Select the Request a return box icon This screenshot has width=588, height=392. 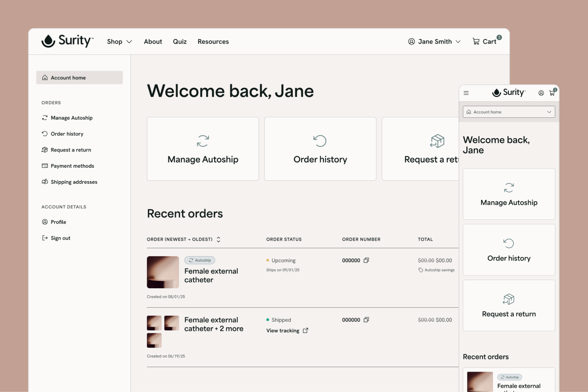(x=45, y=150)
